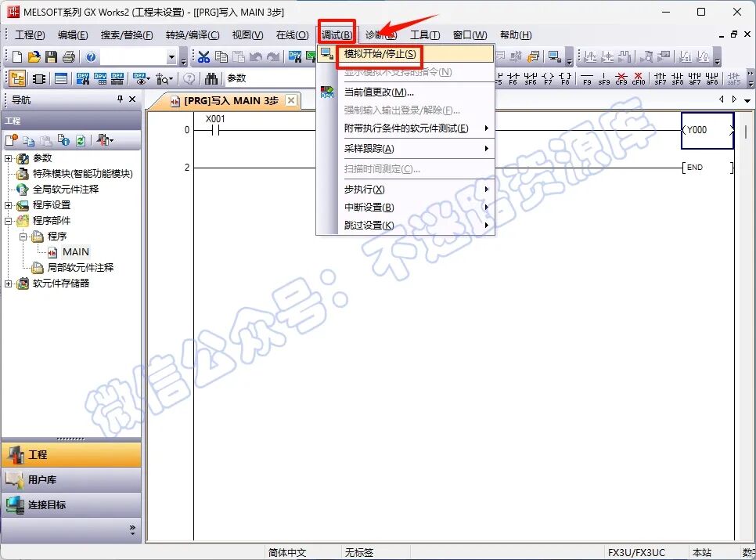Open the 工具(T) menu
Viewport: 756px width, 560px height.
click(x=425, y=35)
